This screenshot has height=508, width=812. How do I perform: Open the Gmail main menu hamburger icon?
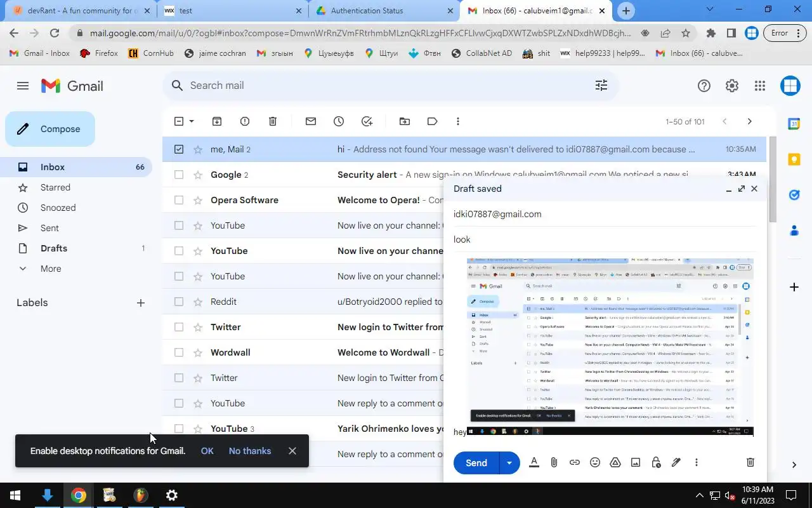[x=23, y=86]
